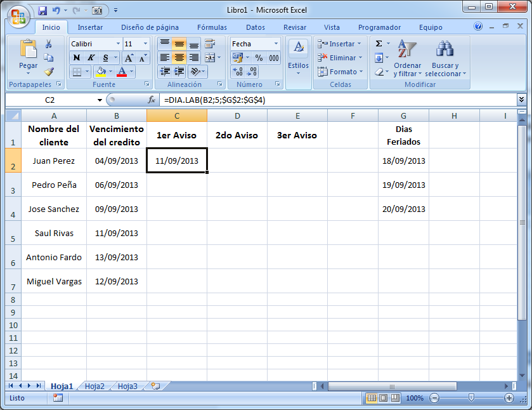Open Buscar y seleccionar menu
The image size is (532, 410).
[446, 58]
